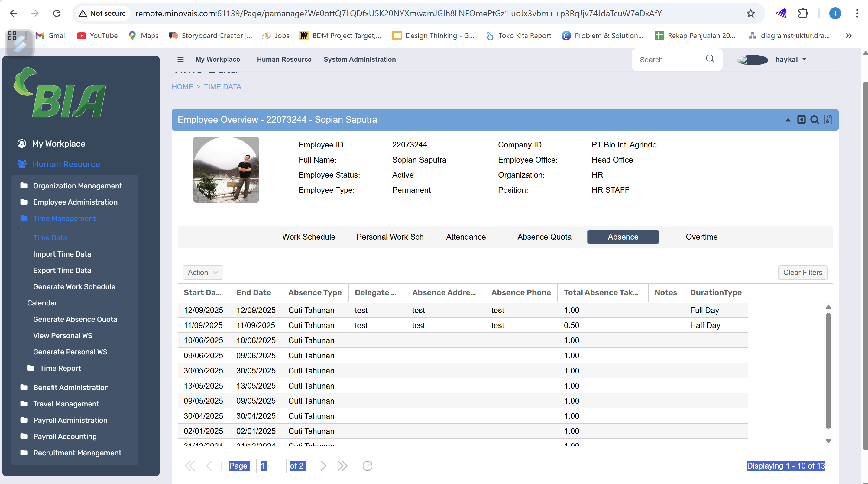This screenshot has height=484, width=868.
Task: Select the 12/09/2025 start date cell
Action: pyautogui.click(x=203, y=310)
